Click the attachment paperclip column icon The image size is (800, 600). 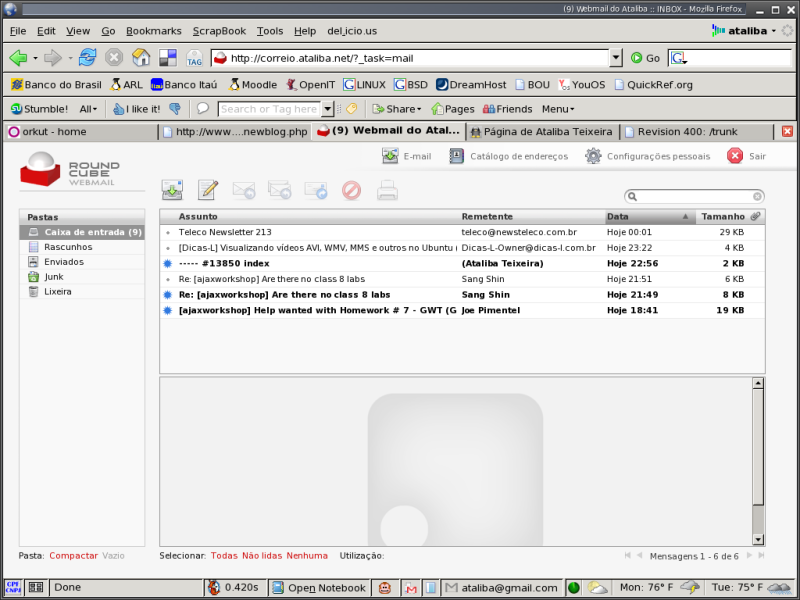tap(756, 216)
